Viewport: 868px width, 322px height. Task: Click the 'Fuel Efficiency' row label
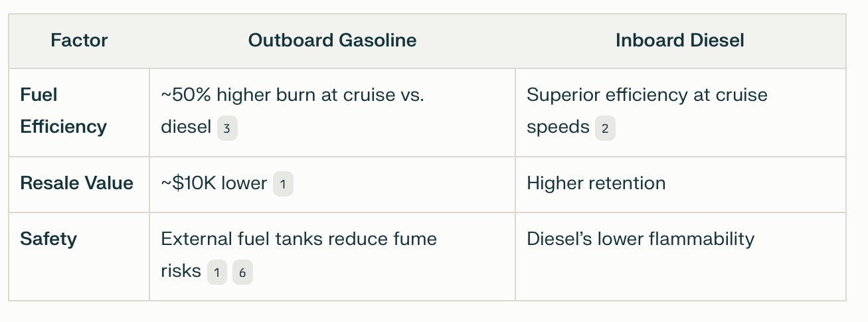pos(63,111)
